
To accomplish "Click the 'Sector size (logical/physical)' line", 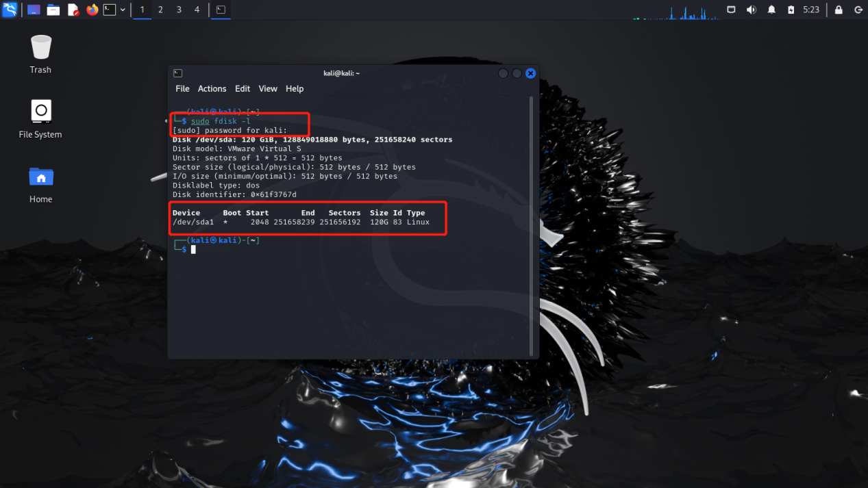I will (294, 167).
